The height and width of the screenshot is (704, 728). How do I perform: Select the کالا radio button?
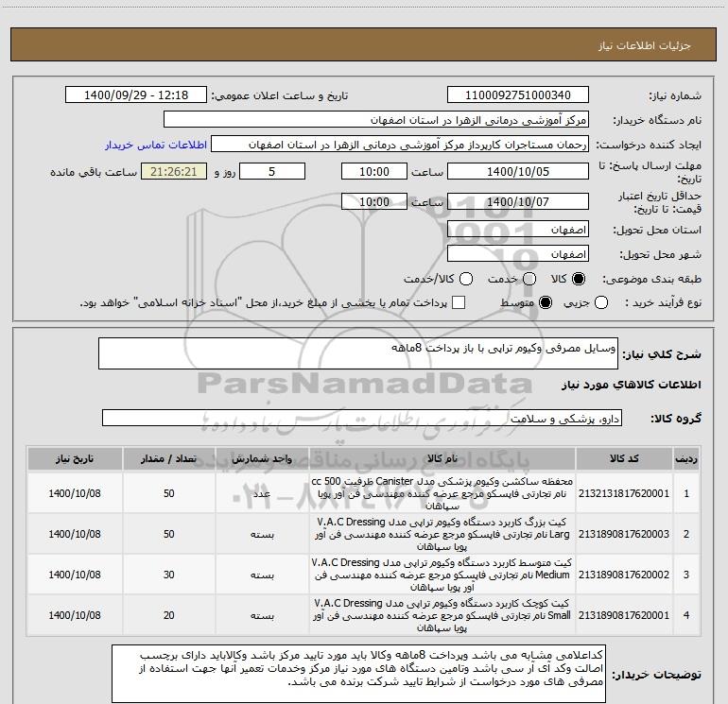pyautogui.click(x=579, y=279)
